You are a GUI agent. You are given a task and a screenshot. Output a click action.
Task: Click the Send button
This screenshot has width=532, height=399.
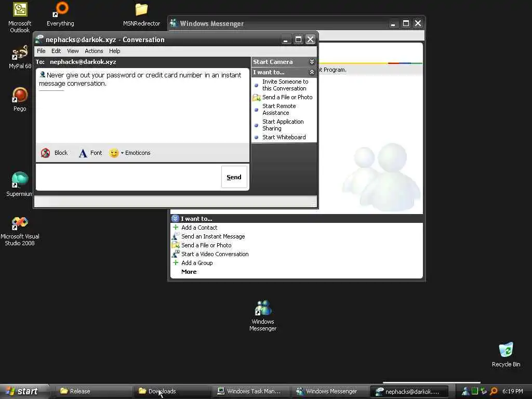point(234,177)
